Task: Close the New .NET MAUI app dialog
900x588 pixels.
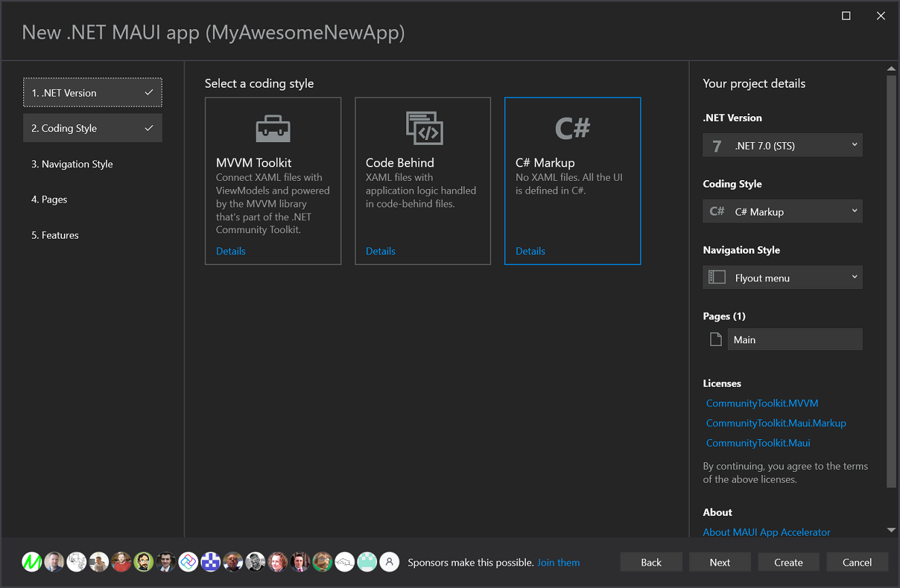Action: (x=881, y=16)
